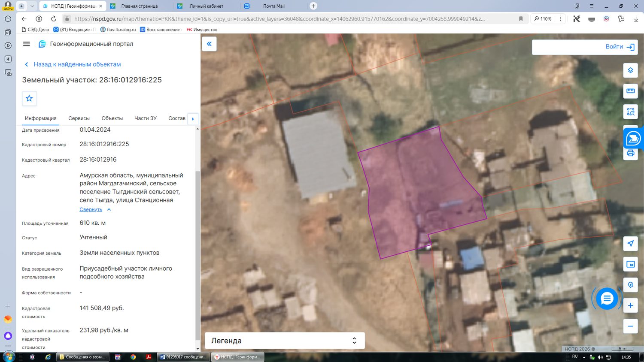Open the search-by-point marker tool
Image resolution: width=644 pixels, height=362 pixels.
[x=630, y=285]
